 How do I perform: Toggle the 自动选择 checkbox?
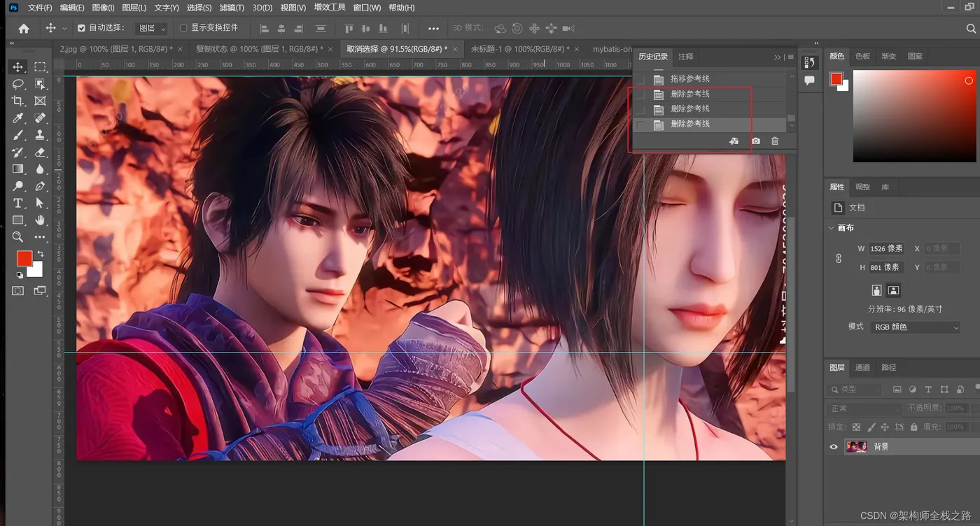[81, 28]
